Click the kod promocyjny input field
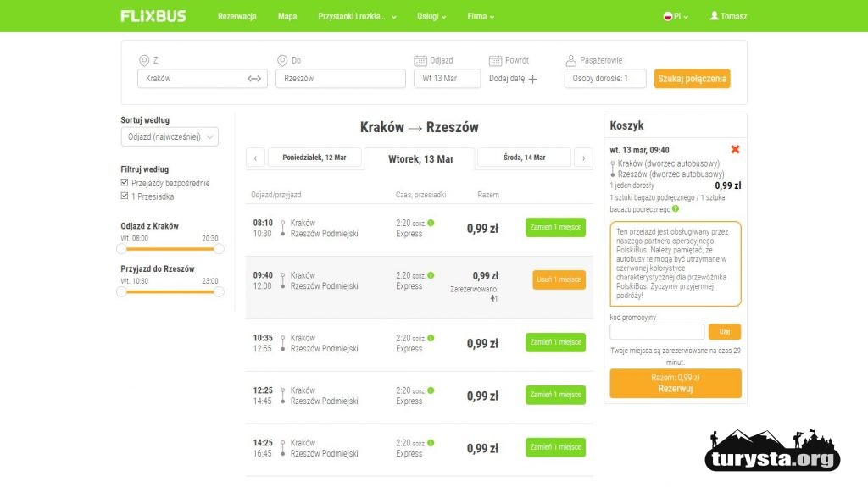 click(657, 332)
